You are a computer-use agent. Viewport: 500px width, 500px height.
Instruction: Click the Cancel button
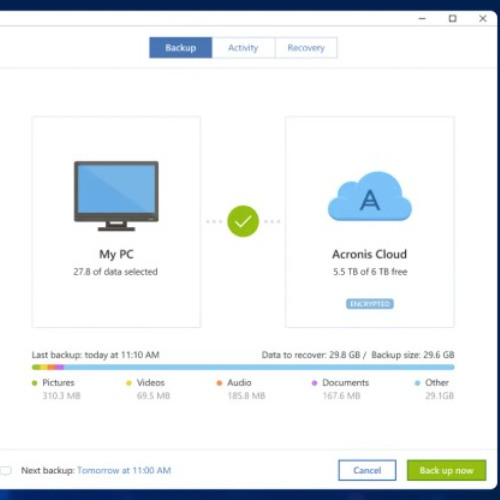[x=367, y=470]
